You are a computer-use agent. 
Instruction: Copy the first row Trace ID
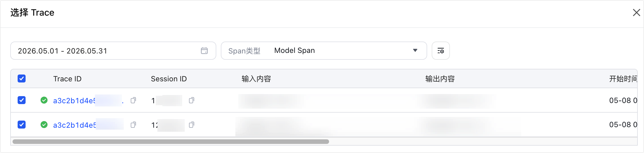[133, 100]
